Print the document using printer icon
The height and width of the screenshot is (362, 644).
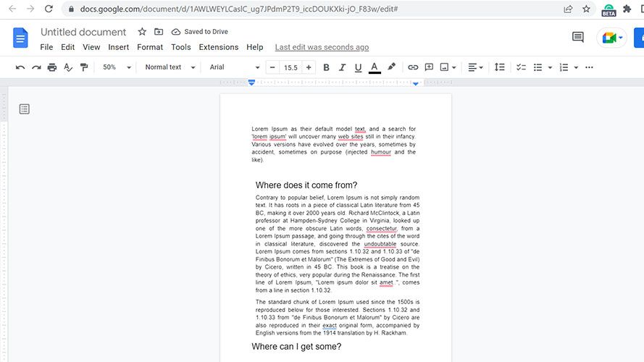pyautogui.click(x=51, y=67)
